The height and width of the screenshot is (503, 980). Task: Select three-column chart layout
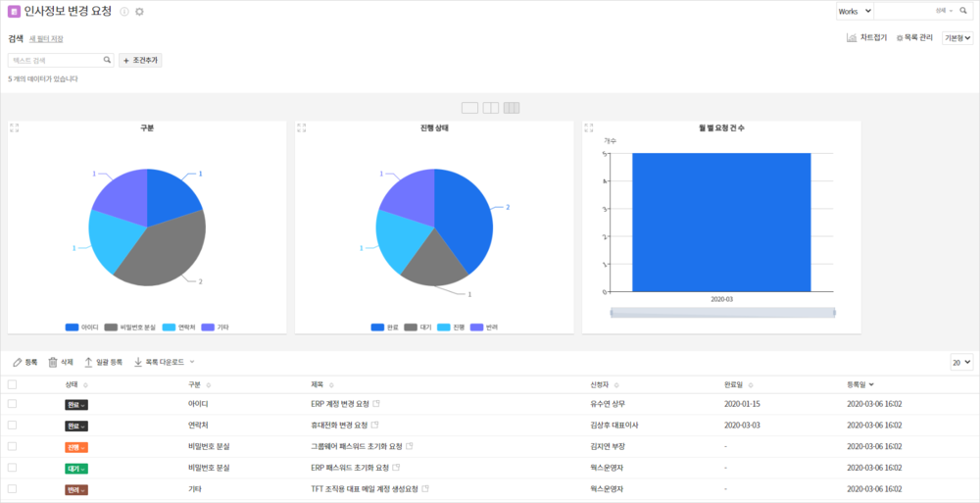512,108
